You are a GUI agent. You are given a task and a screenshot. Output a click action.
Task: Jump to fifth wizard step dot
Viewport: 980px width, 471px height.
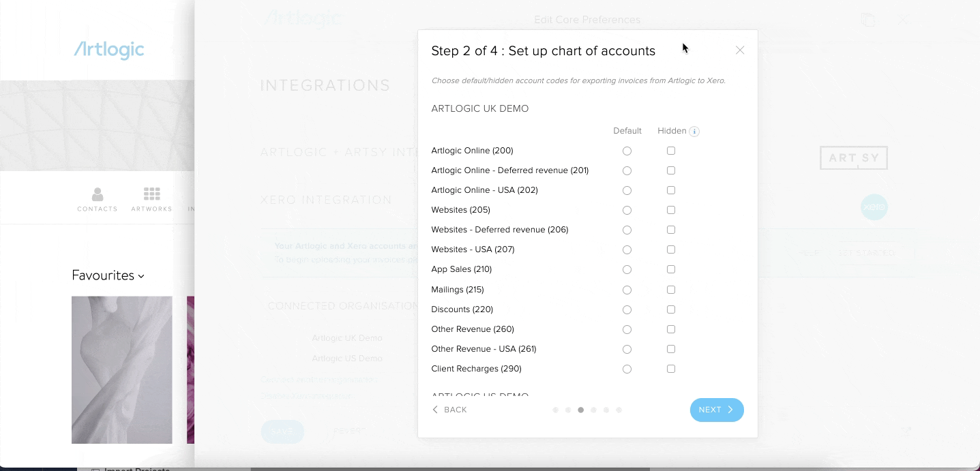click(606, 410)
